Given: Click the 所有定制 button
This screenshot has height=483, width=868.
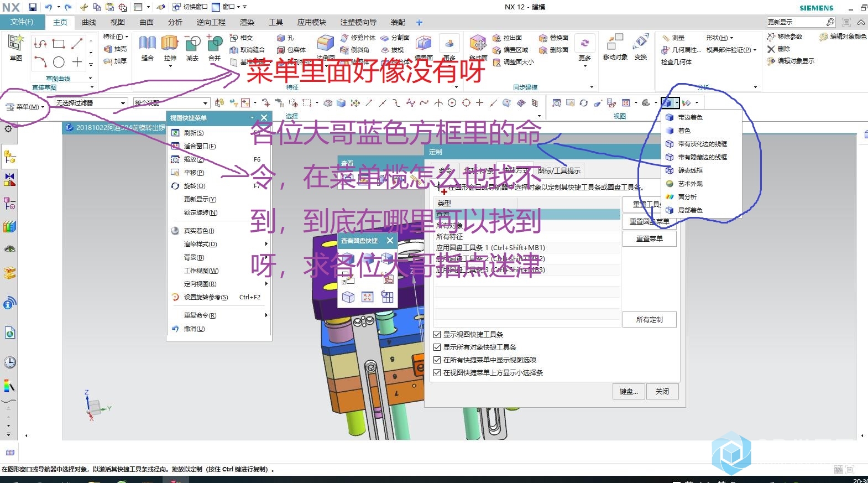Looking at the screenshot, I should click(x=649, y=320).
